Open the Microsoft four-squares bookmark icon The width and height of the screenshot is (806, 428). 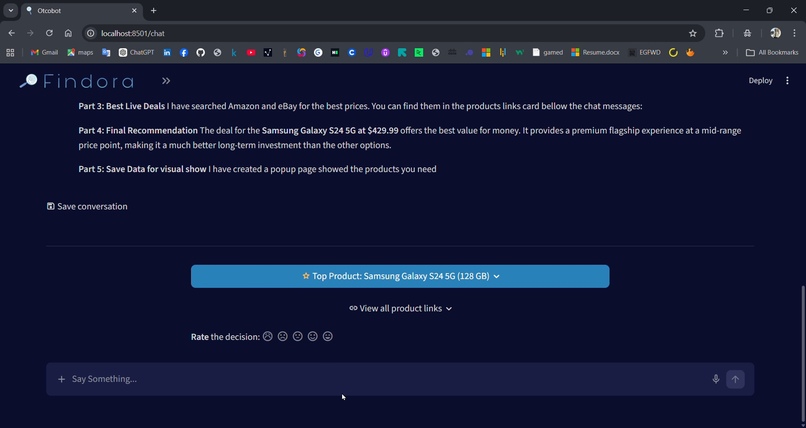click(486, 52)
